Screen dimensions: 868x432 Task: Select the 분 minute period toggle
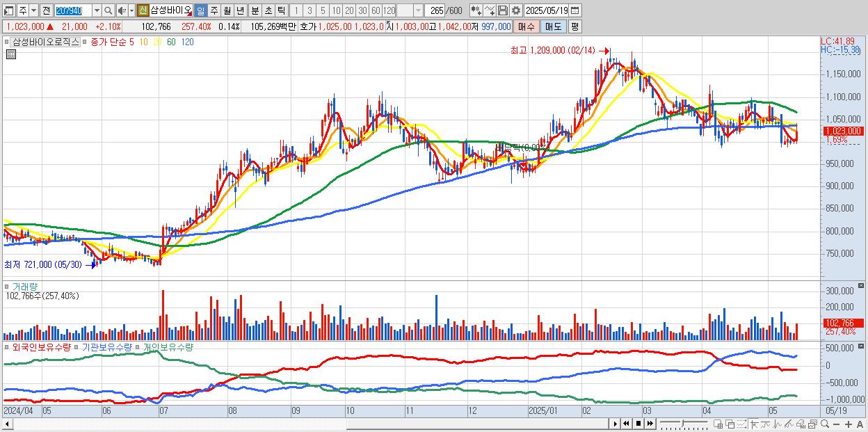tap(255, 10)
